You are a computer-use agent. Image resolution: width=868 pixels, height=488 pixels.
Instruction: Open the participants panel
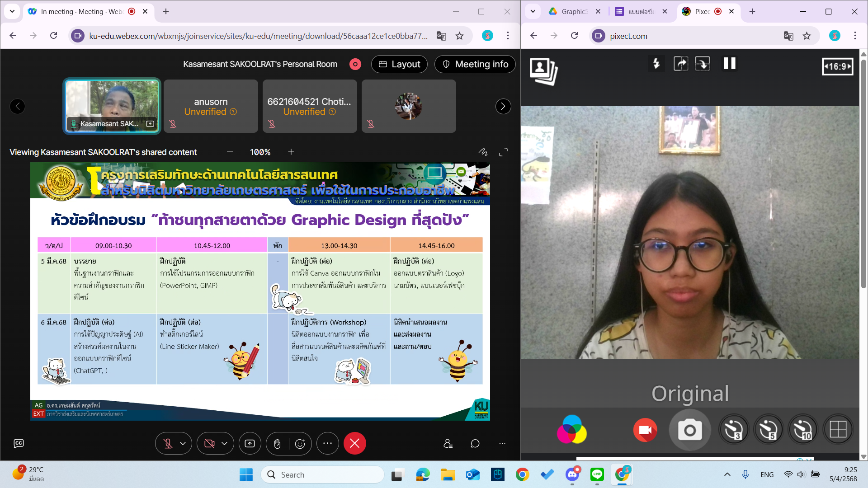(448, 444)
